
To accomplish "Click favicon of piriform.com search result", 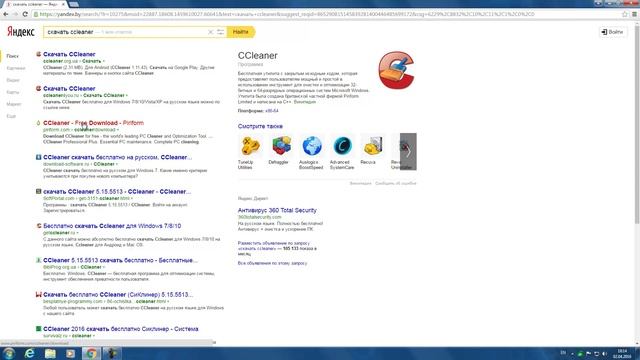I will click(38, 123).
